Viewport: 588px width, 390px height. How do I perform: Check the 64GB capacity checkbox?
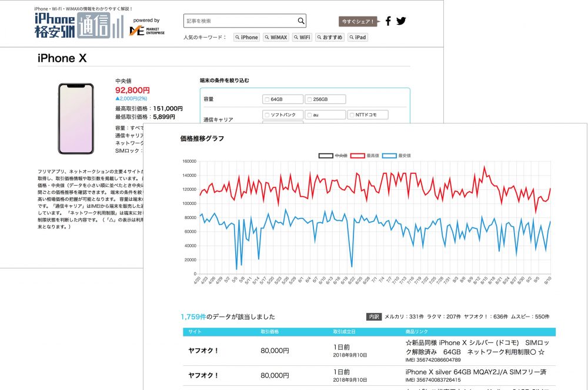[x=267, y=100]
